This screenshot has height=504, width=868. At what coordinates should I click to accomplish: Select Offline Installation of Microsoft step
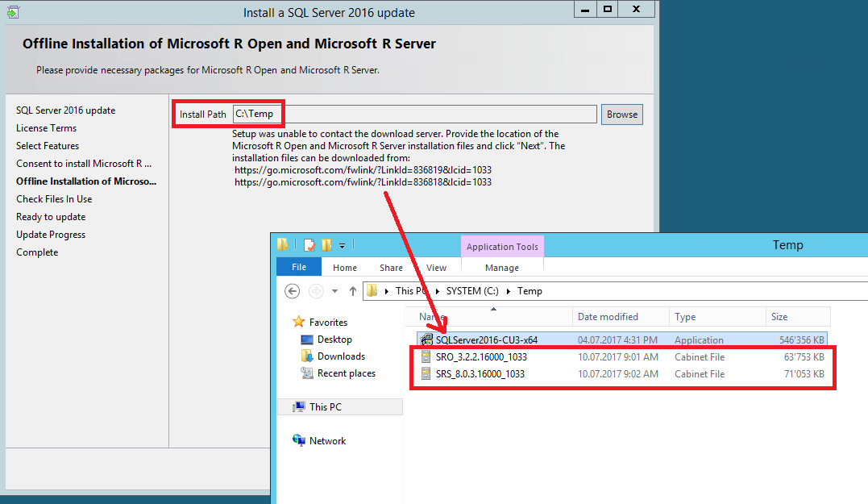click(85, 181)
